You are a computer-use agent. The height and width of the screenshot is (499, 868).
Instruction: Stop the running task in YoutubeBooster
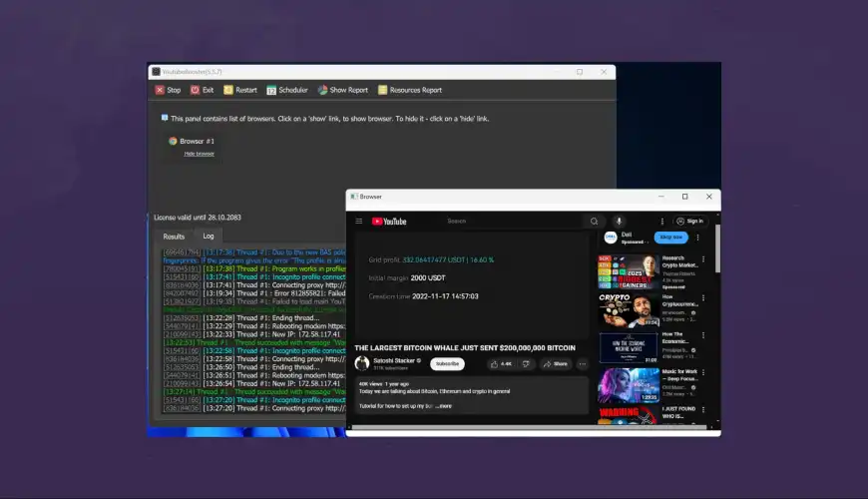[x=169, y=90]
